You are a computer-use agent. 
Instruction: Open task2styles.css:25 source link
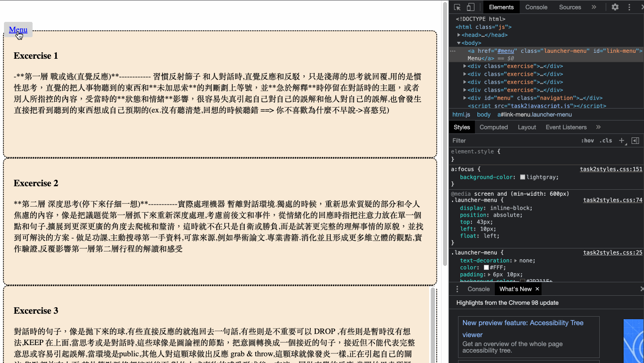point(613,252)
